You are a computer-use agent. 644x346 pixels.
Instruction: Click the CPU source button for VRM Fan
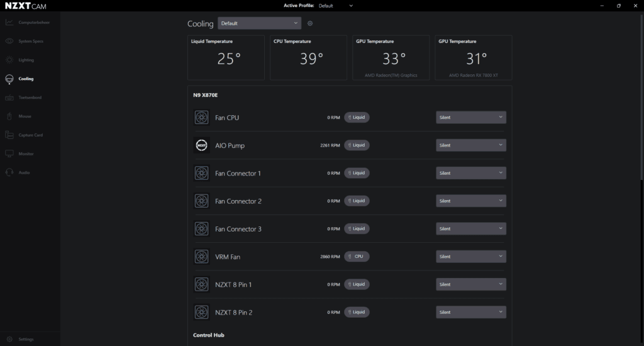(x=357, y=257)
